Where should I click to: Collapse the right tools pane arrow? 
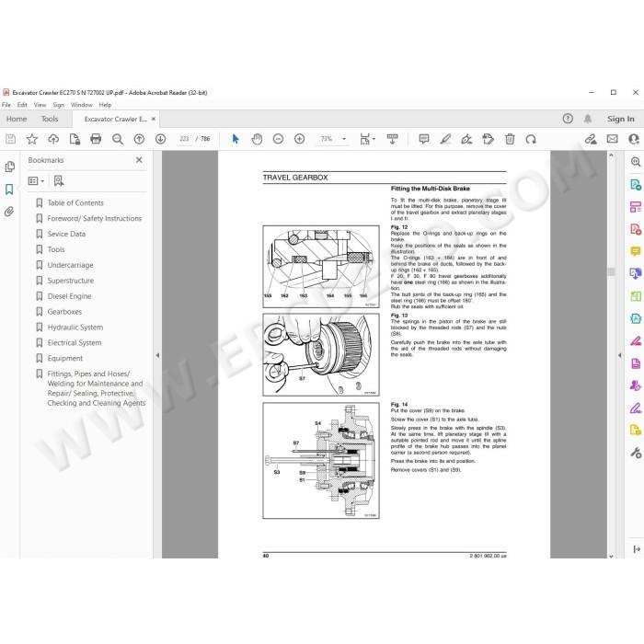click(620, 355)
